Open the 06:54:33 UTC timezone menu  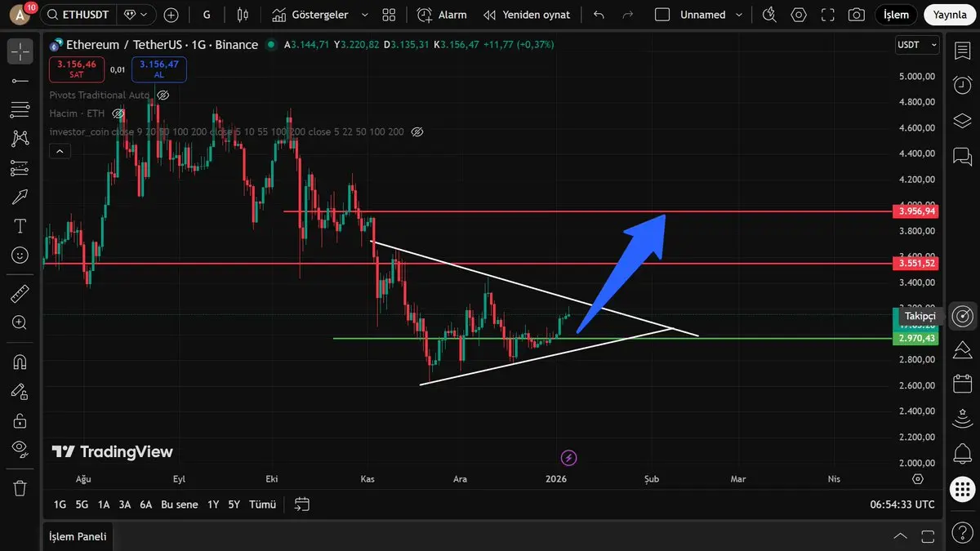[x=902, y=504]
